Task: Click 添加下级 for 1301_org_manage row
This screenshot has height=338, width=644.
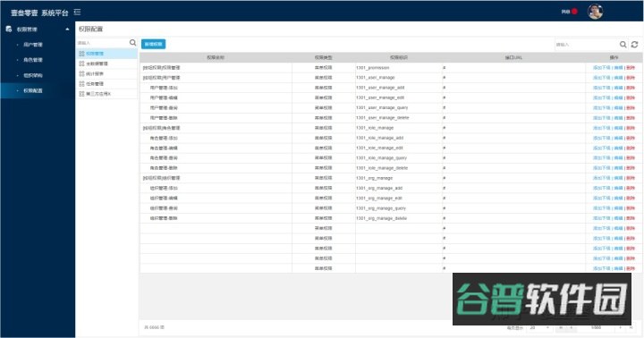Action: [x=602, y=178]
